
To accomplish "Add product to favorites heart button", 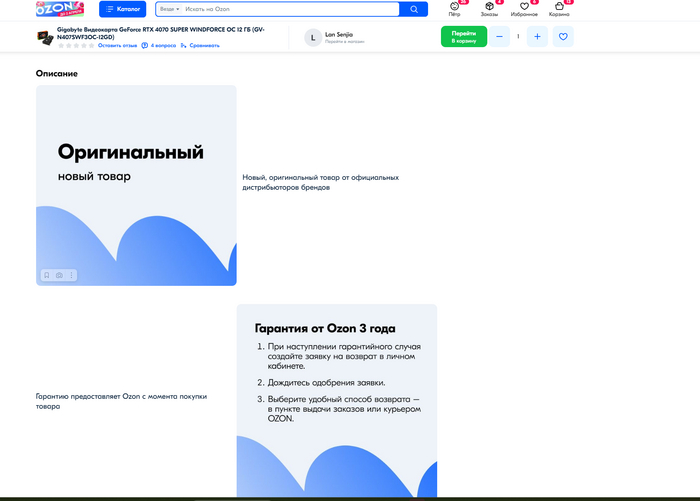I will (563, 37).
